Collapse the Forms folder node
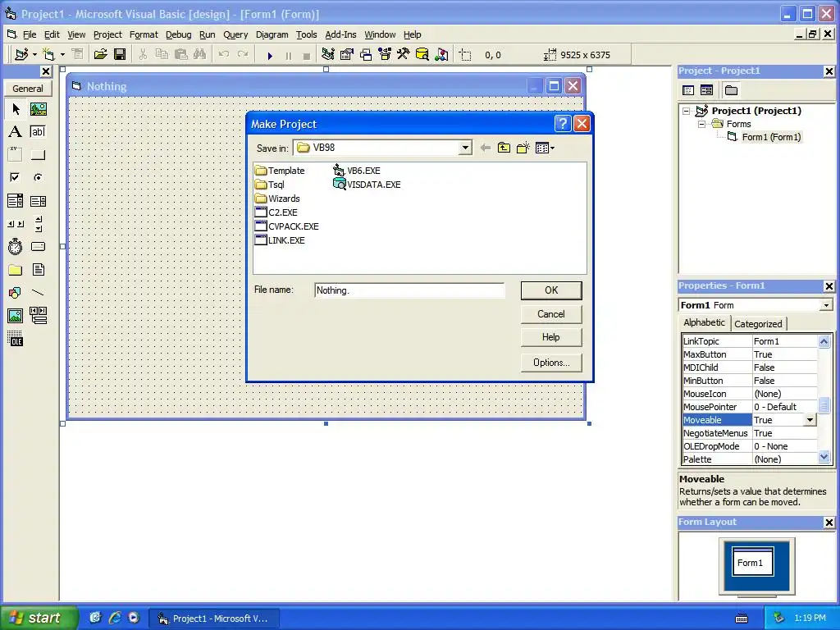840x630 pixels. (x=701, y=125)
